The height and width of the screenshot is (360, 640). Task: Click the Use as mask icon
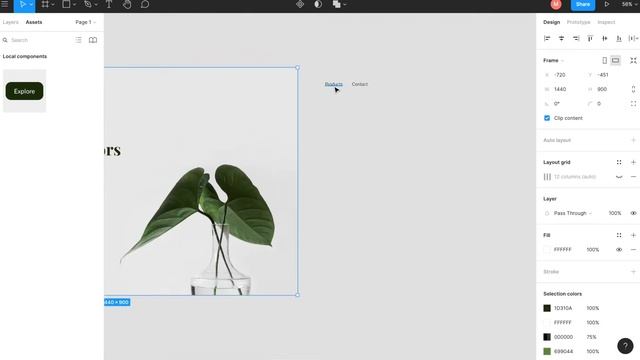pos(318,4)
